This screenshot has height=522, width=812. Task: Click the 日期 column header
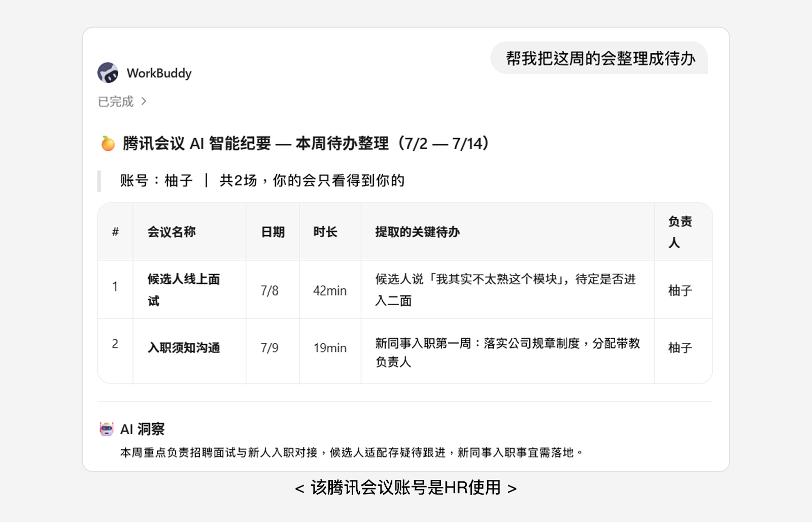click(x=273, y=232)
